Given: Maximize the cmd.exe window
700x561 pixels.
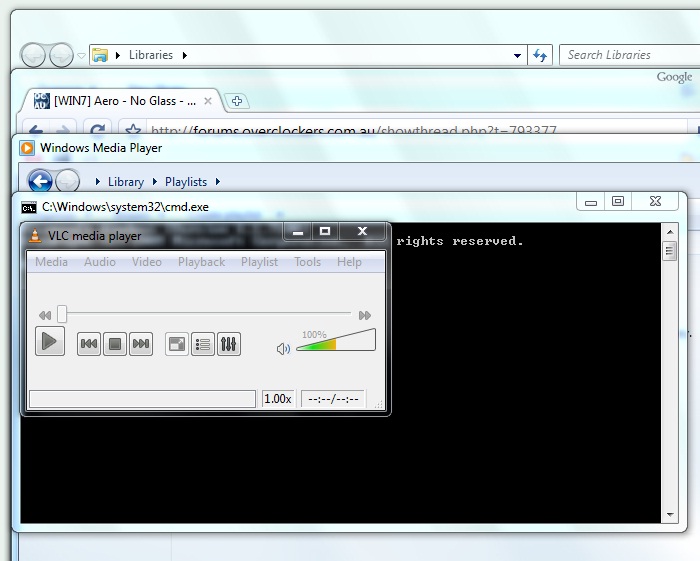Looking at the screenshot, I should click(x=618, y=201).
